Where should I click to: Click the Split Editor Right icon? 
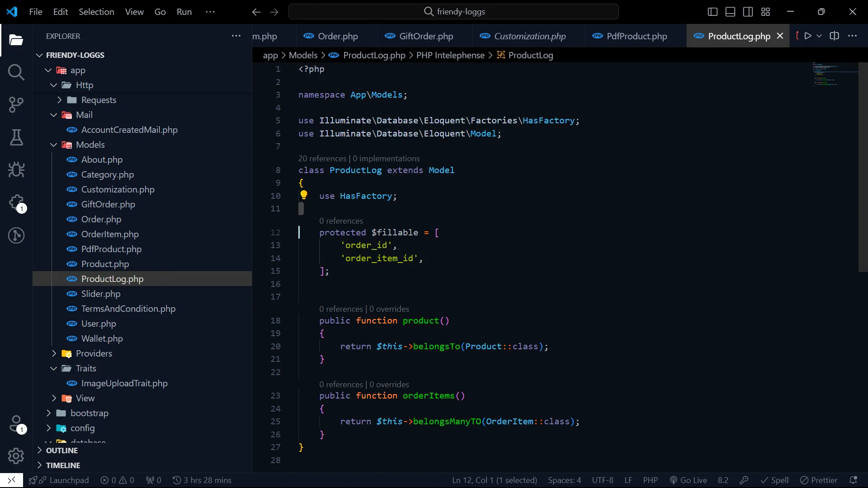pos(835,36)
